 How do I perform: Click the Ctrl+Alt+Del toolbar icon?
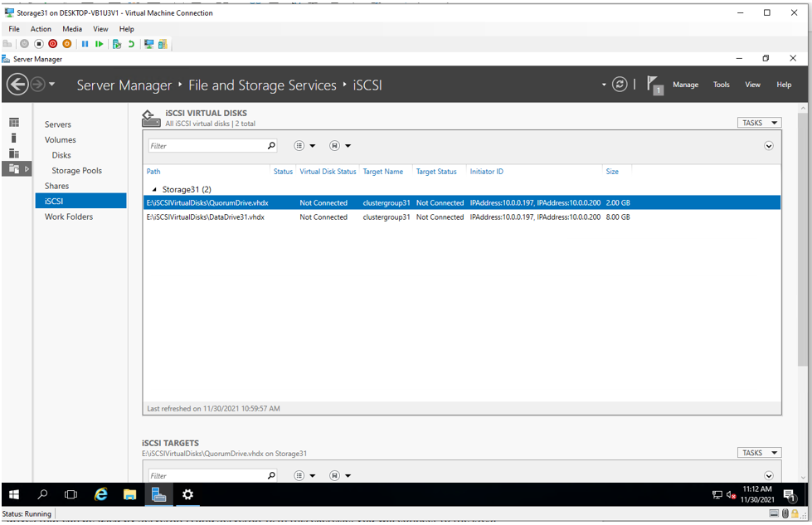click(x=7, y=44)
